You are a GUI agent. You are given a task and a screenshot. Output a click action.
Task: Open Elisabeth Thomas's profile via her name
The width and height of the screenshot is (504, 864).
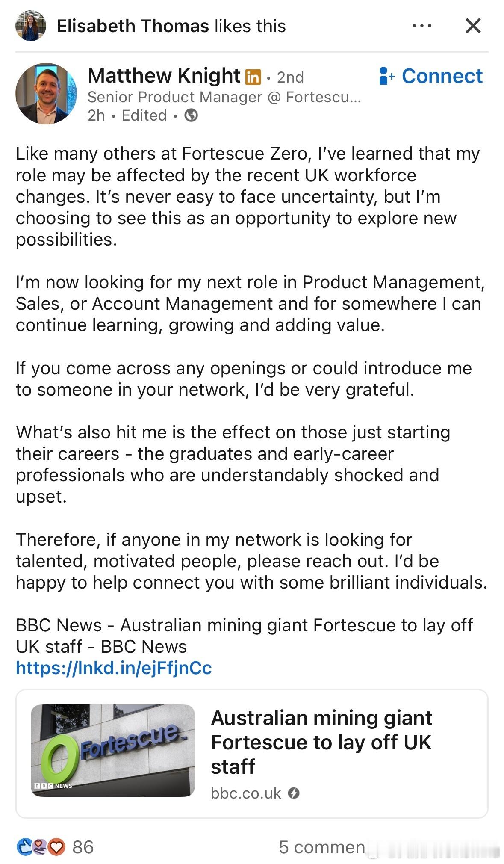pos(133,26)
